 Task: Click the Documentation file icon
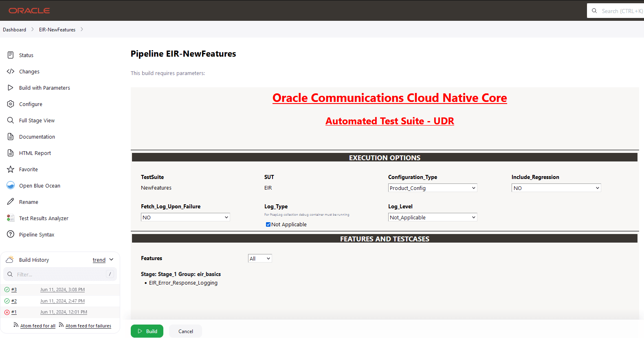pyautogui.click(x=11, y=137)
